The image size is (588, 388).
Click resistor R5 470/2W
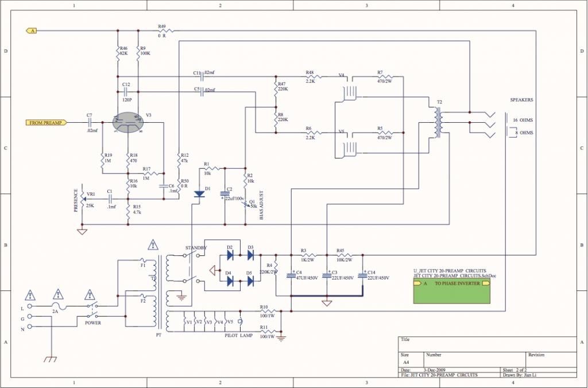(384, 133)
